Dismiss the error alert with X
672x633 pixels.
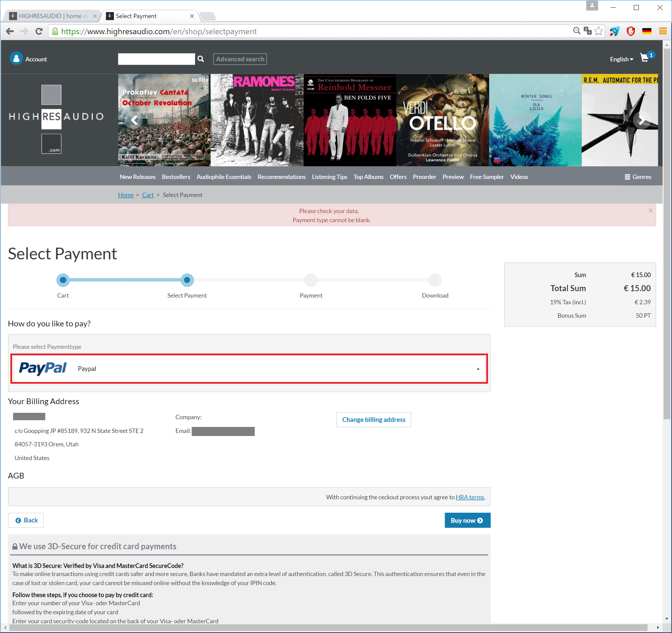pos(651,210)
